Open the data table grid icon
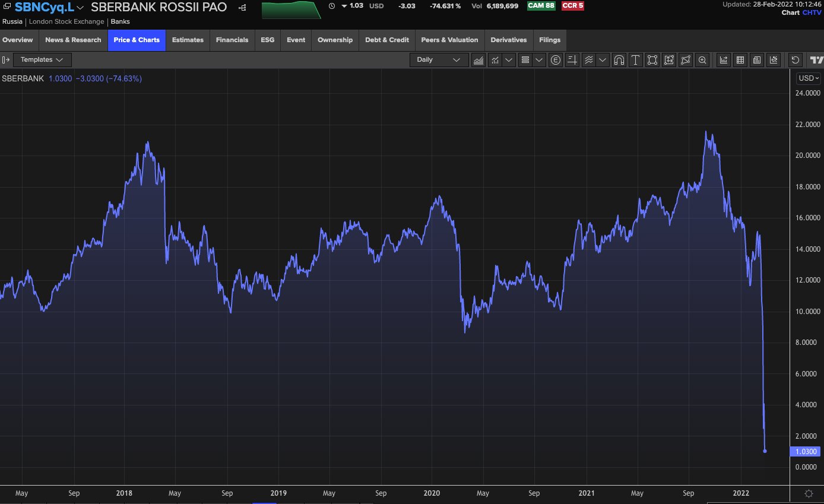Screen dimensions: 824x504 click(740, 60)
